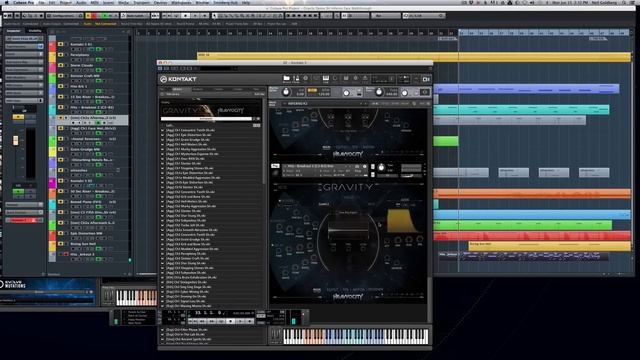Click the green R button in Cubase toolbar
Image resolution: width=640 pixels, height=360 pixels.
point(106,16)
